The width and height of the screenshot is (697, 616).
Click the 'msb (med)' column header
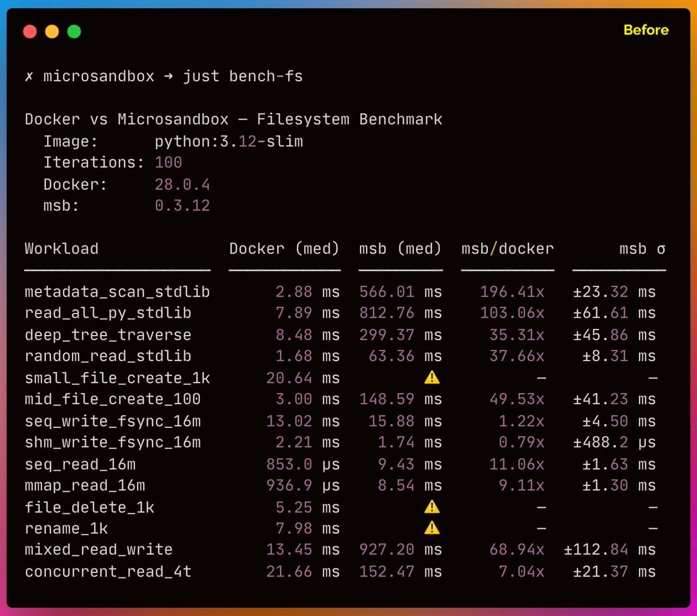click(401, 249)
